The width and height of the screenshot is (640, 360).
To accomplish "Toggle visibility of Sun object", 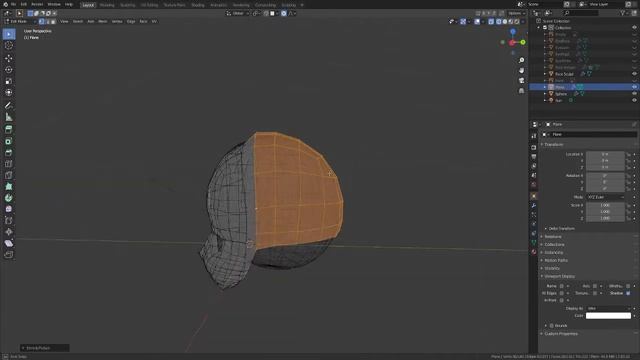I will [x=634, y=100].
